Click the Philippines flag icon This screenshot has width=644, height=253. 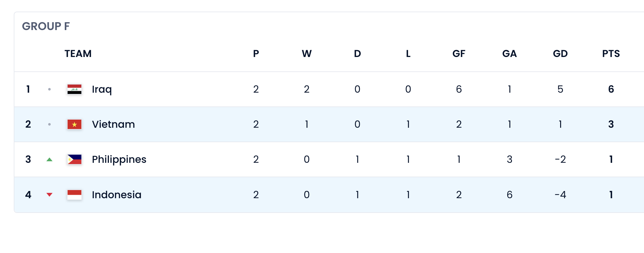click(74, 159)
